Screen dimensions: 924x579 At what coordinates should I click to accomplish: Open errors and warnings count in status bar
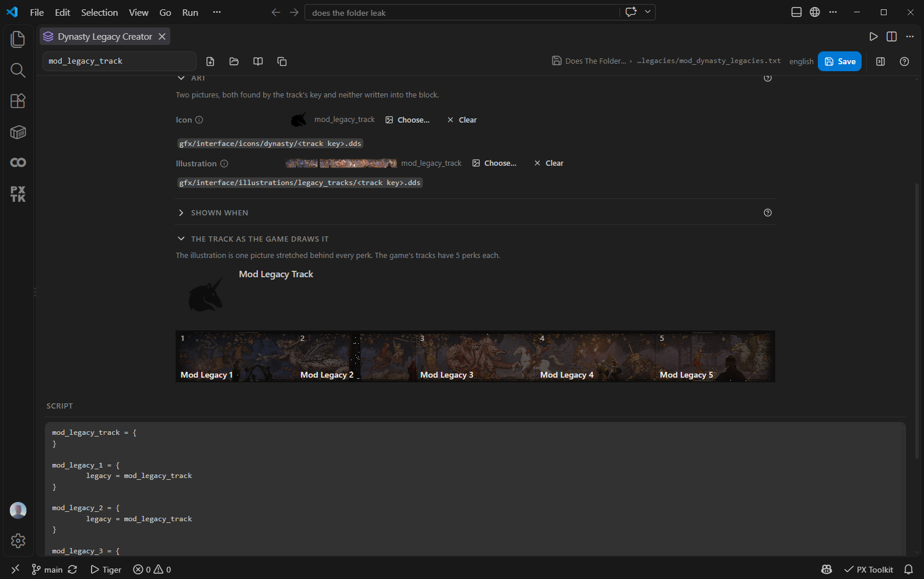coord(152,569)
